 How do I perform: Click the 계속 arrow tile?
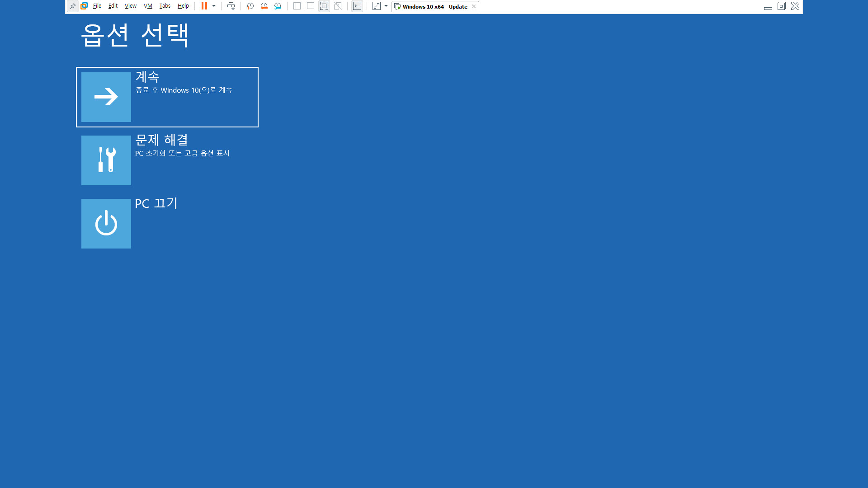[x=106, y=97]
